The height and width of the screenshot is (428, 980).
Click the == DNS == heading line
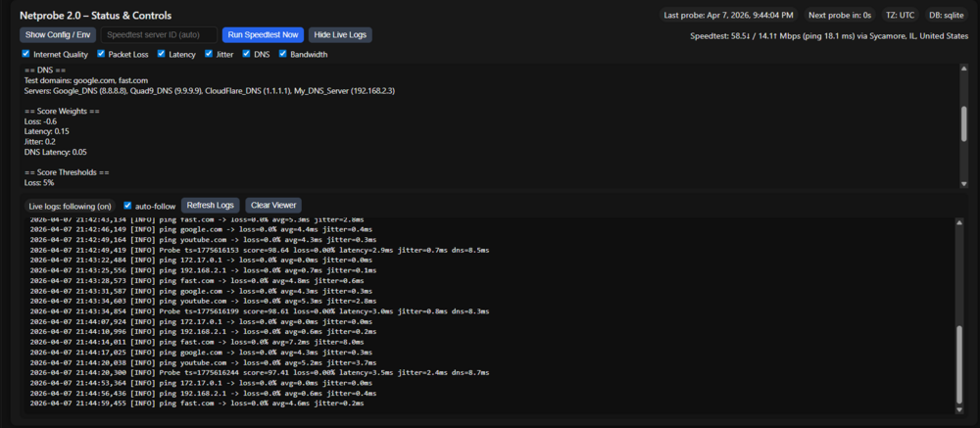(x=45, y=70)
